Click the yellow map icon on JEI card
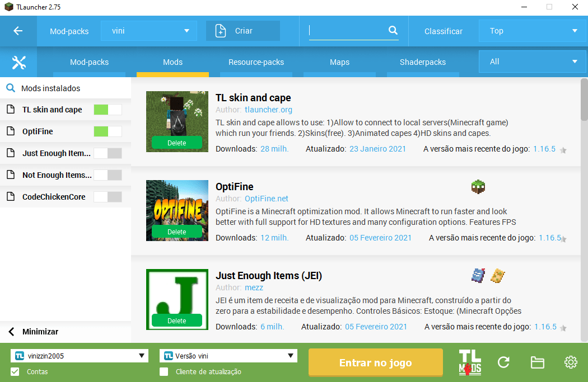 click(498, 275)
